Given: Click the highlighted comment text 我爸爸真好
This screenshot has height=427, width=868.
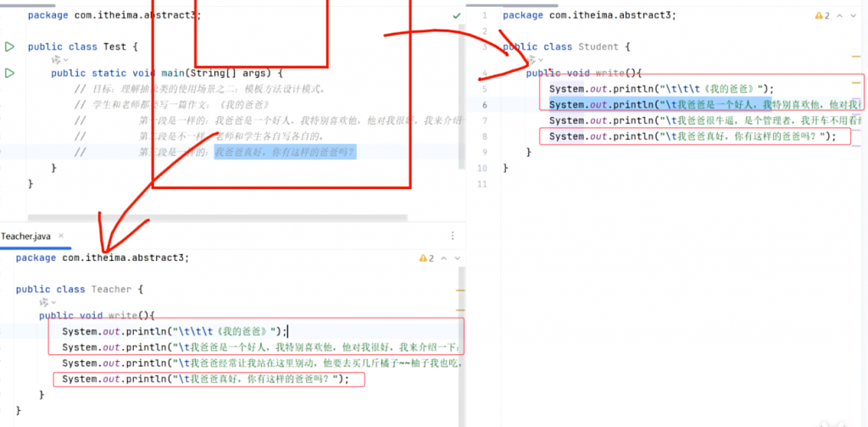Looking at the screenshot, I should click(285, 152).
